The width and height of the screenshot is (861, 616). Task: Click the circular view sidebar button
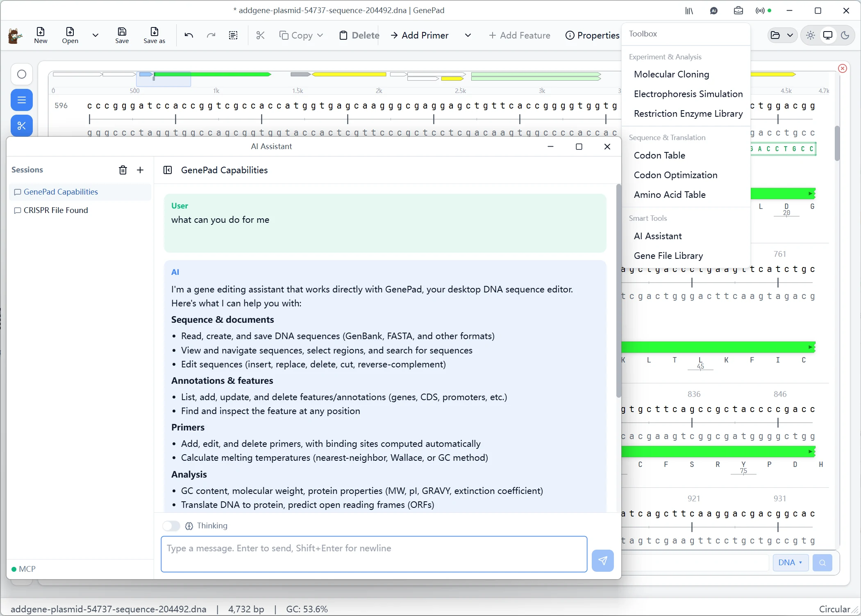click(x=22, y=74)
